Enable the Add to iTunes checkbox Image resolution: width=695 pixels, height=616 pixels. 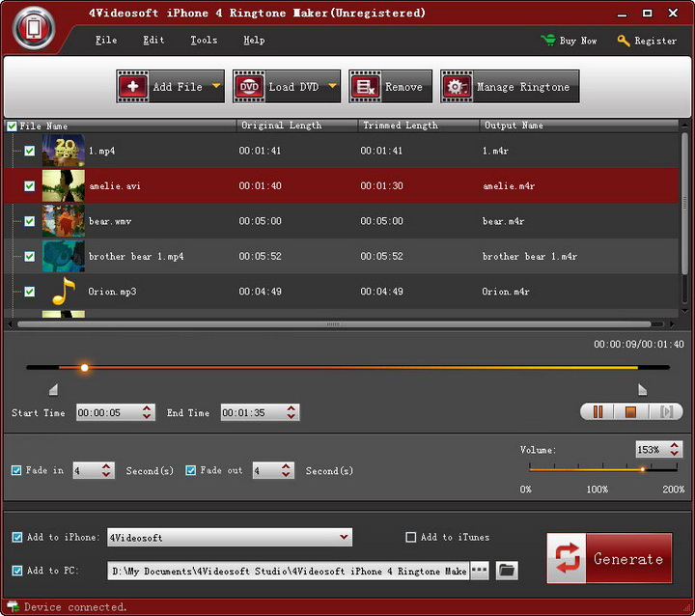(x=411, y=537)
